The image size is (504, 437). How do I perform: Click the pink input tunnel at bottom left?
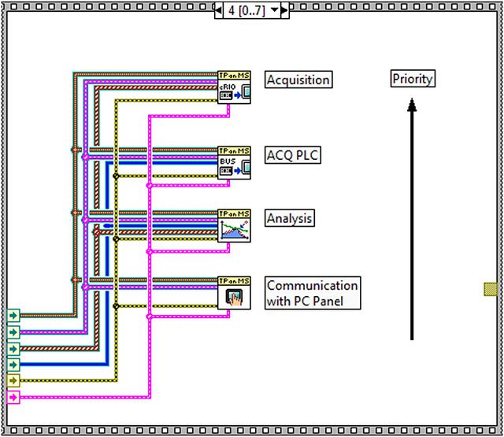pyautogui.click(x=13, y=398)
